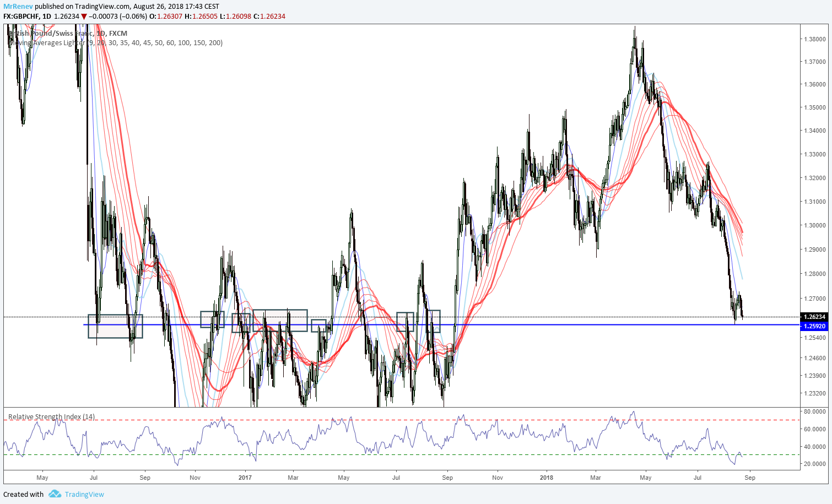Click the 1.23200 price axis label
Screen dimensions: 832x504
[814, 393]
